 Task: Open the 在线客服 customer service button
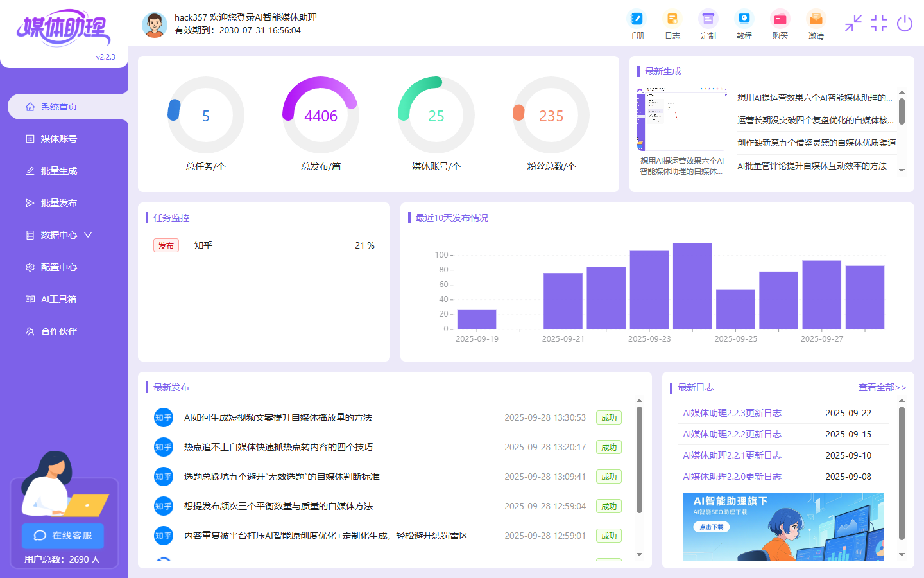[x=62, y=536]
